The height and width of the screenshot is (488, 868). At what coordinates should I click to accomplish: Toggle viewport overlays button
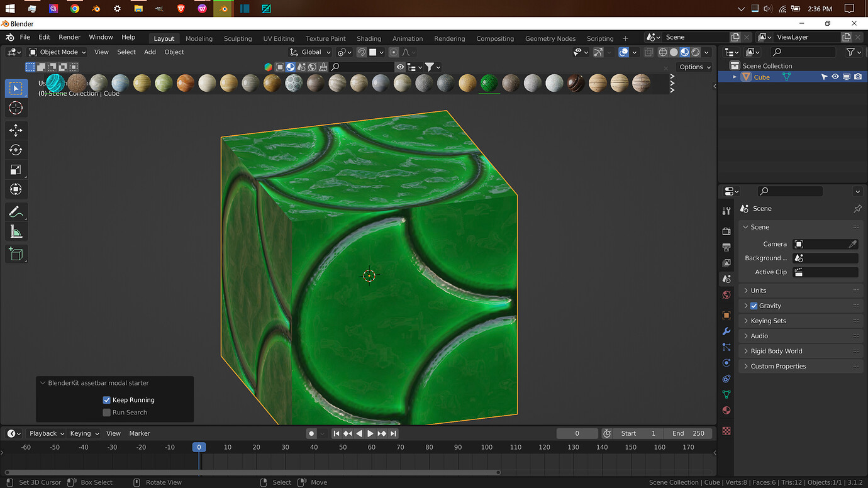click(x=623, y=52)
